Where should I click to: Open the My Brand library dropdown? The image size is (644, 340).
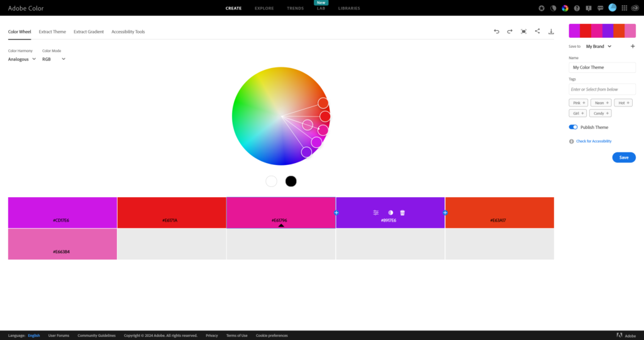[598, 46]
